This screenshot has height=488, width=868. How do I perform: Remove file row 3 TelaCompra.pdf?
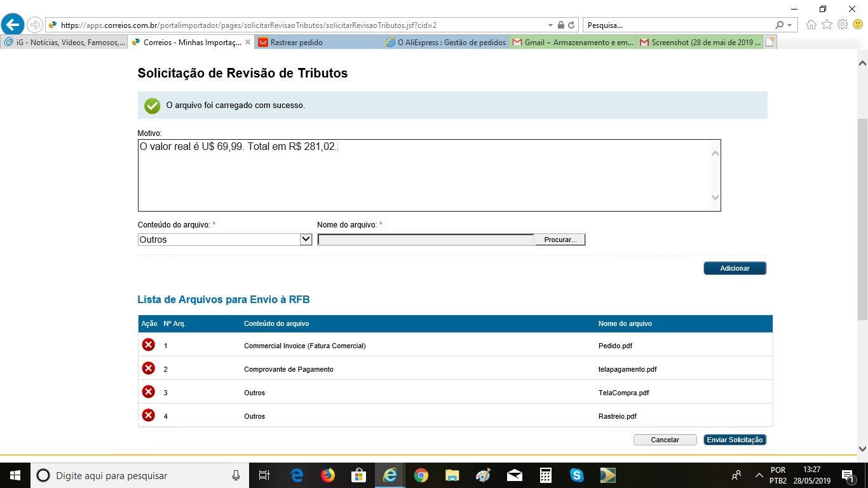tap(148, 392)
